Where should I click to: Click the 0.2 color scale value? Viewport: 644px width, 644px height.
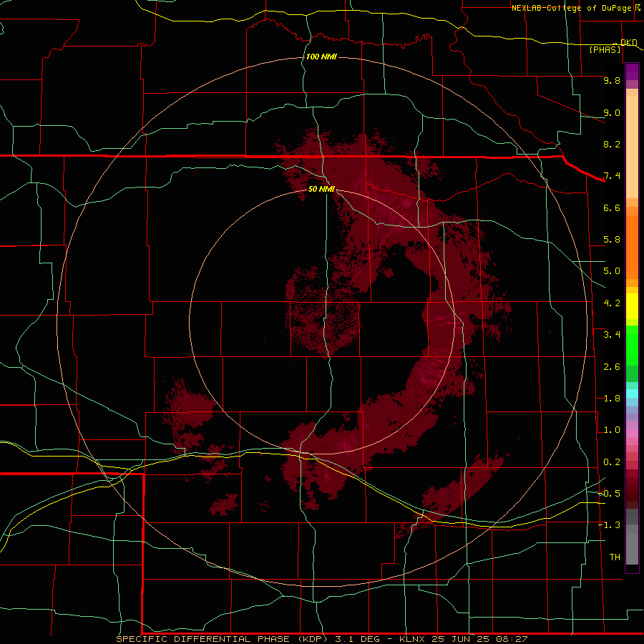[612, 462]
